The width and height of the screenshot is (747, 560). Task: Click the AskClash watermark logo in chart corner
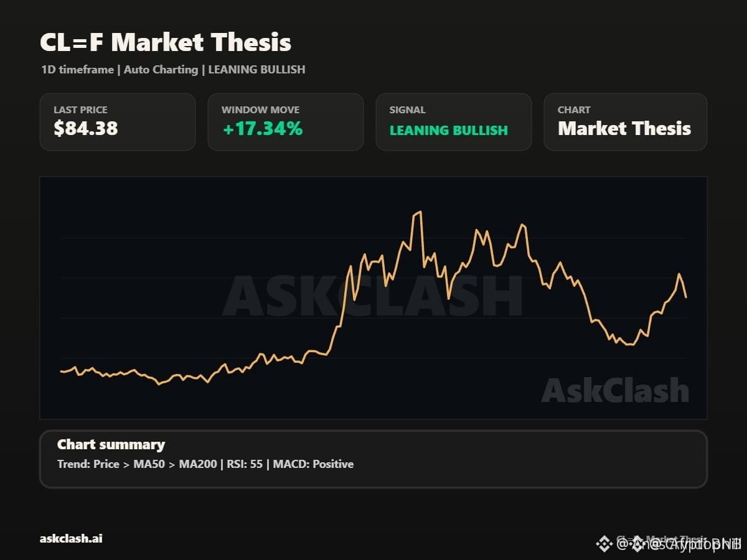tap(615, 390)
